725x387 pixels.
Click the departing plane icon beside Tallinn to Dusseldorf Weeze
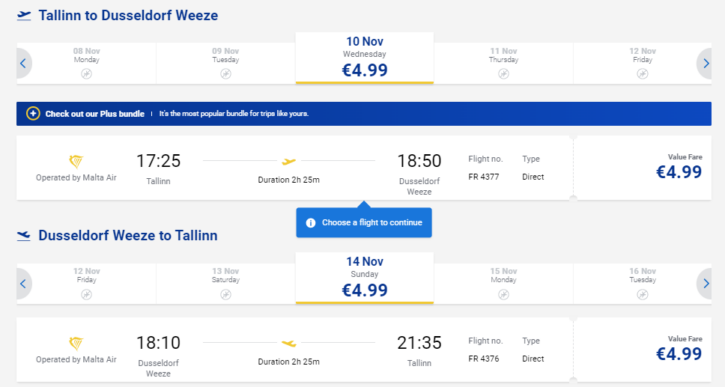coord(24,16)
